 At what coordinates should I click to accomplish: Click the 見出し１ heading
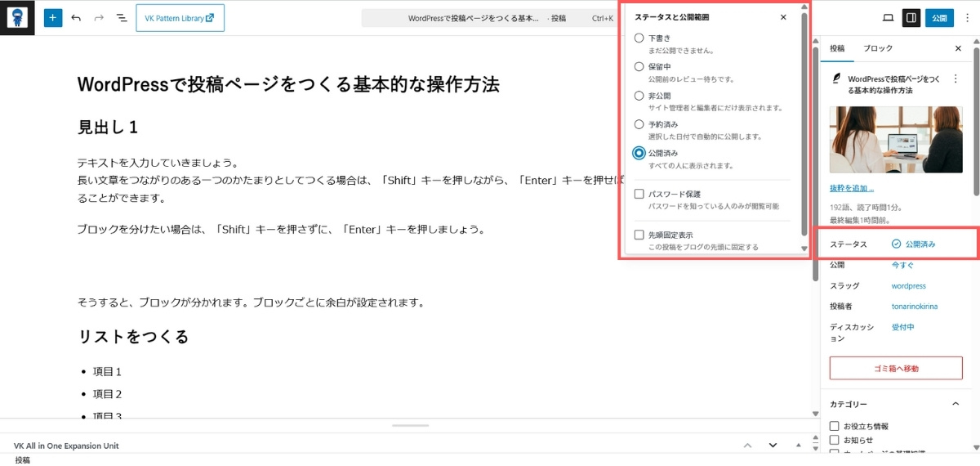coord(108,128)
